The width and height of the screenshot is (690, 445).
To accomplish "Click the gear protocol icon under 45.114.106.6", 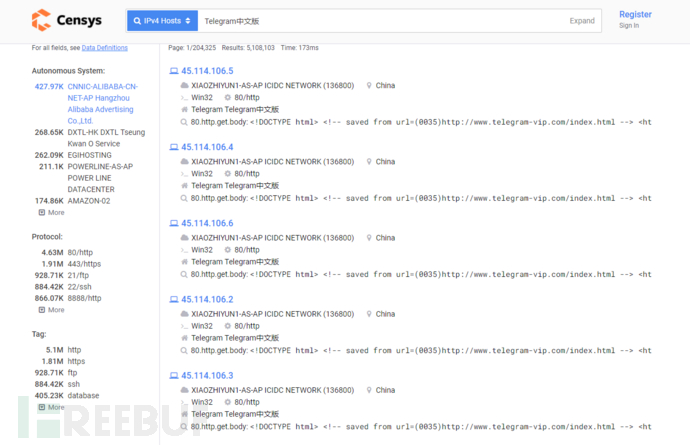I will click(x=228, y=250).
